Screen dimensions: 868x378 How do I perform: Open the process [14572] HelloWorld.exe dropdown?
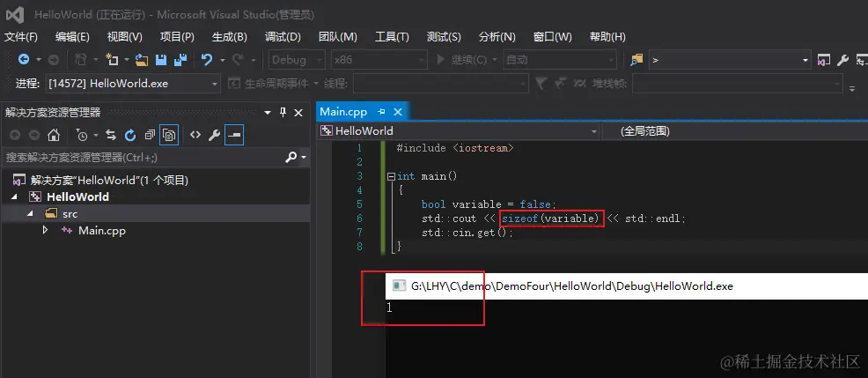tap(132, 84)
